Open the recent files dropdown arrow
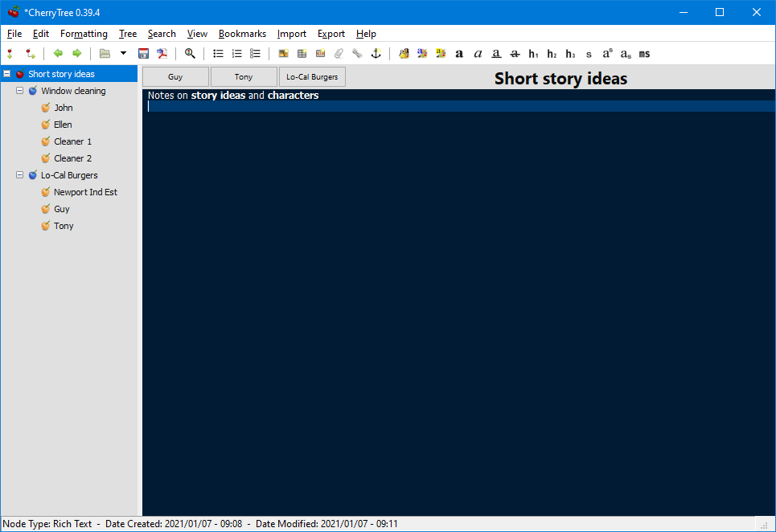The image size is (776, 532). coord(123,53)
